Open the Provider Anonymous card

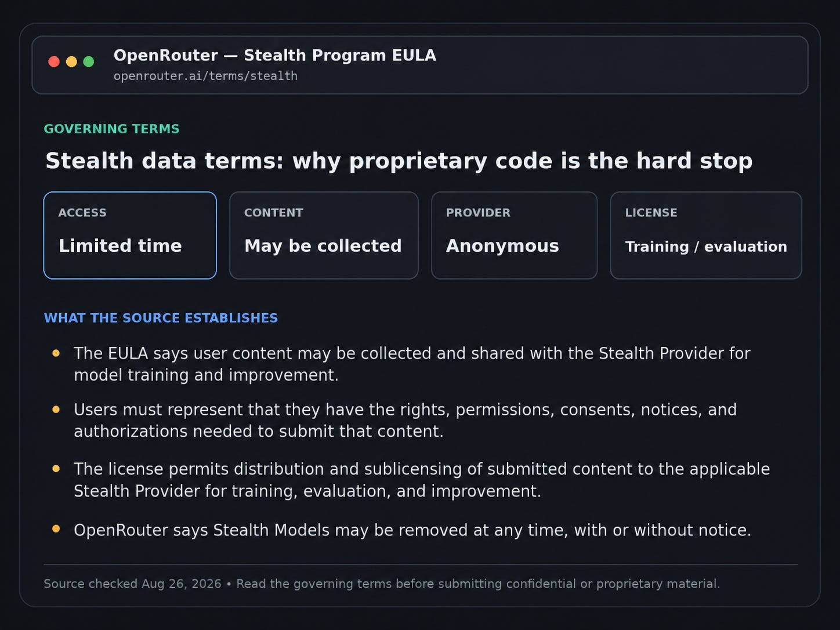point(514,236)
